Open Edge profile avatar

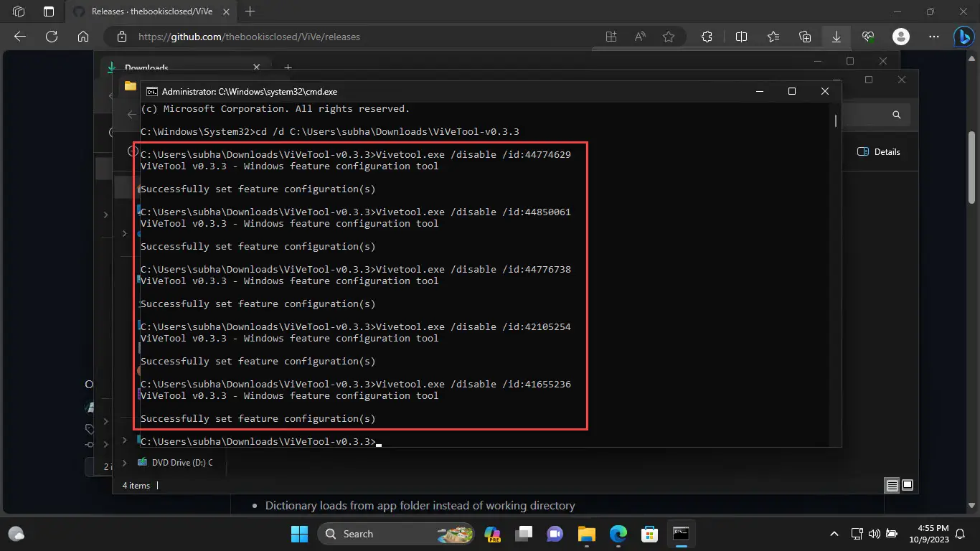(x=901, y=37)
